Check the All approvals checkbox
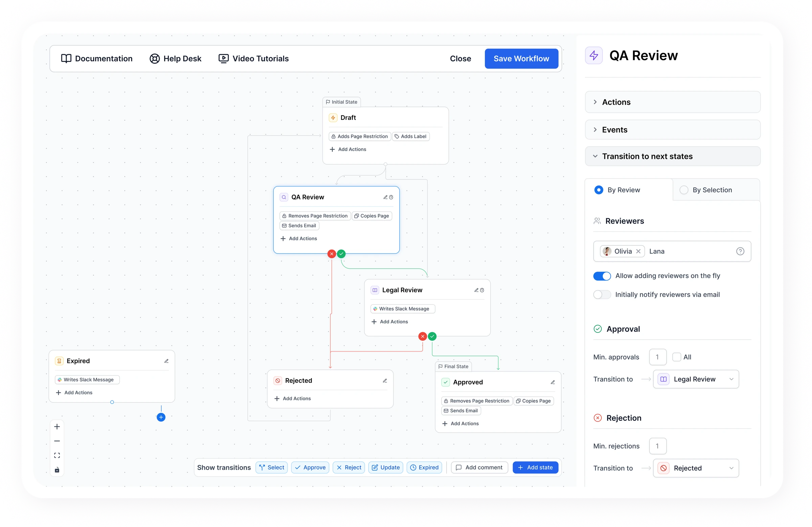812x527 pixels. click(x=677, y=357)
